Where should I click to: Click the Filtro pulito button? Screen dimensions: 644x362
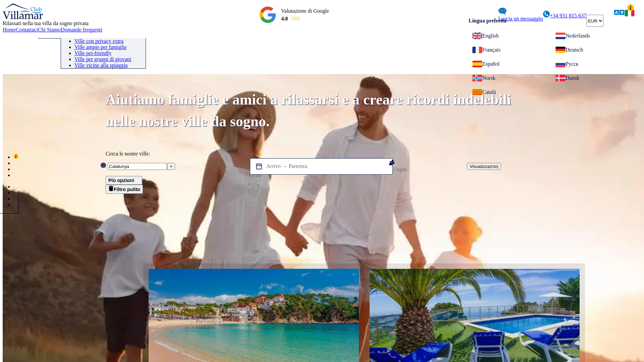coord(124,189)
